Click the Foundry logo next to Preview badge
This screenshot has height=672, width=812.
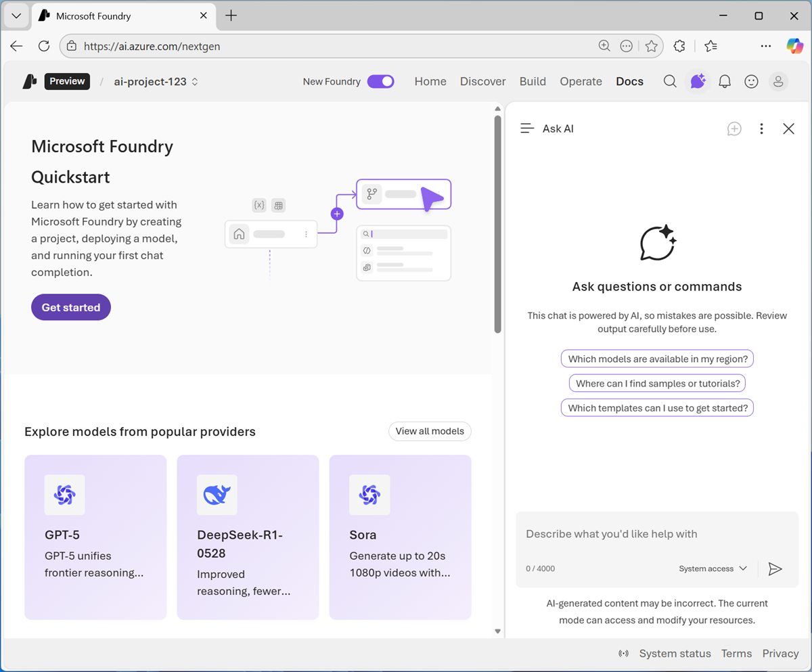coord(28,81)
